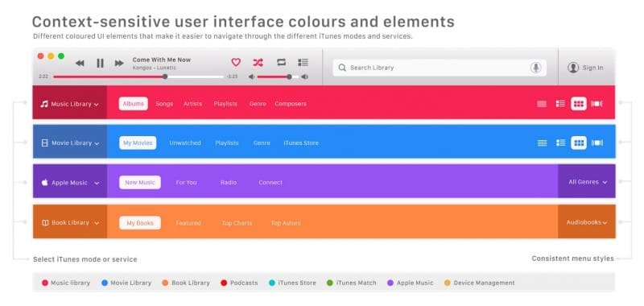Switch to the Top Charts tab
644x306 pixels.
[x=237, y=223]
